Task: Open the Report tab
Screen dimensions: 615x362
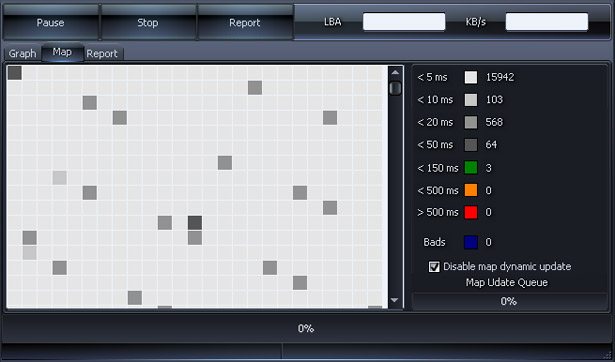Action: tap(102, 53)
